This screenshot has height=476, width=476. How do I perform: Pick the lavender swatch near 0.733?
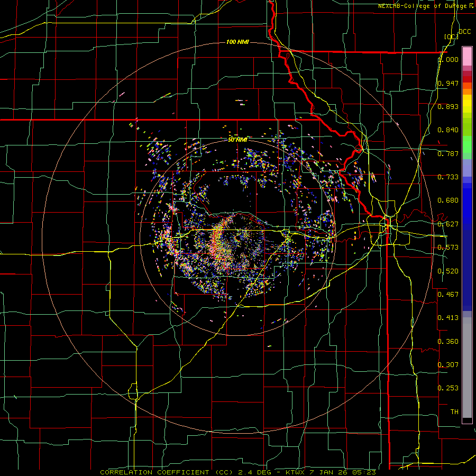(x=467, y=168)
